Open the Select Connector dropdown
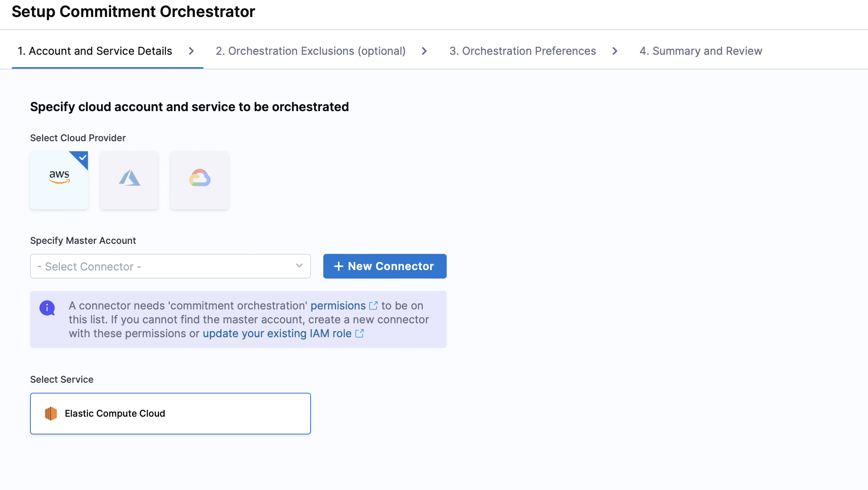This screenshot has width=868, height=490. click(162, 266)
